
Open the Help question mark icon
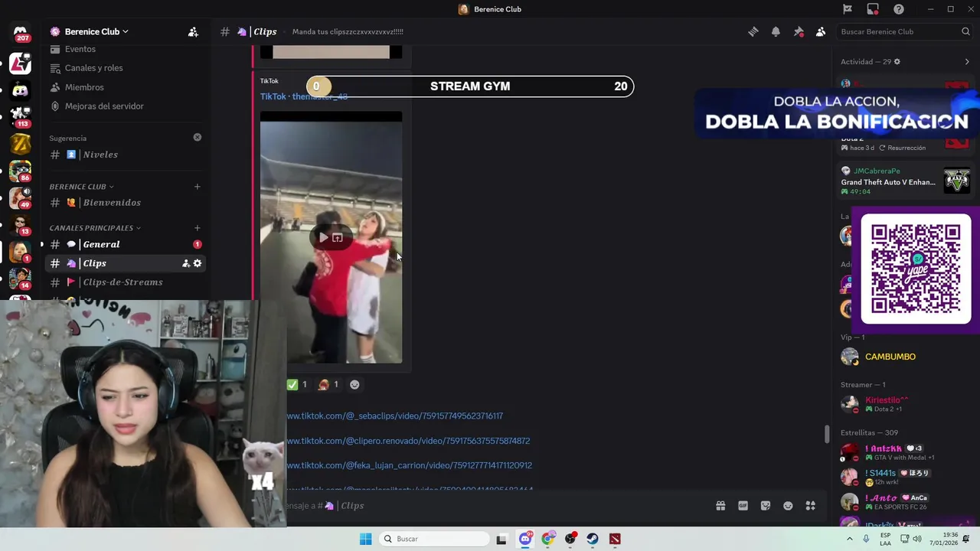[x=899, y=9]
